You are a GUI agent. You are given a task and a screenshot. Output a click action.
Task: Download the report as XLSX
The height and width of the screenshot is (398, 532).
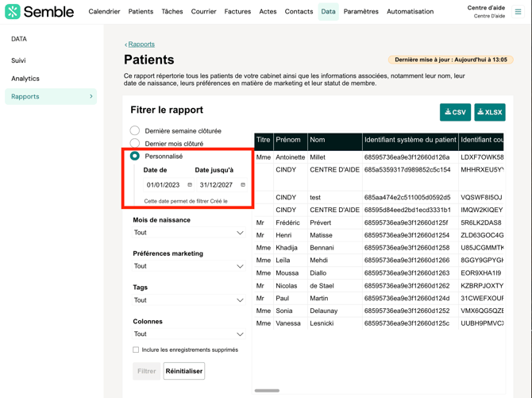(x=489, y=112)
